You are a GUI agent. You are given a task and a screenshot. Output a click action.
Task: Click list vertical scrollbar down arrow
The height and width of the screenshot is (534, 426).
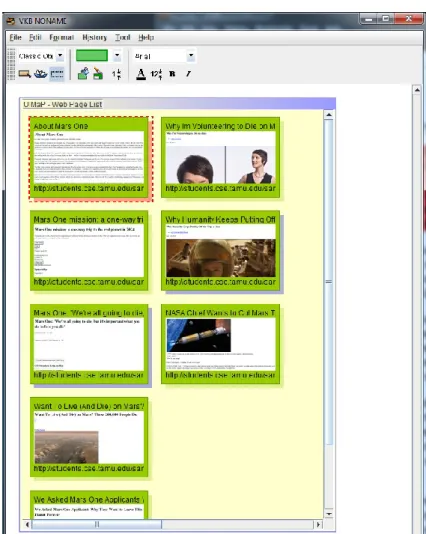[x=329, y=514]
